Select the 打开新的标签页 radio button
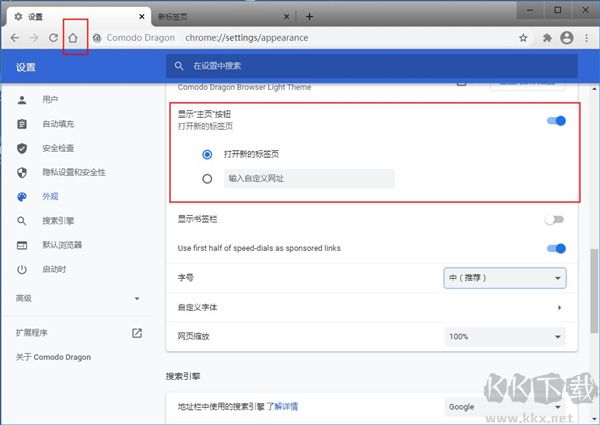The width and height of the screenshot is (600, 425). 207,155
